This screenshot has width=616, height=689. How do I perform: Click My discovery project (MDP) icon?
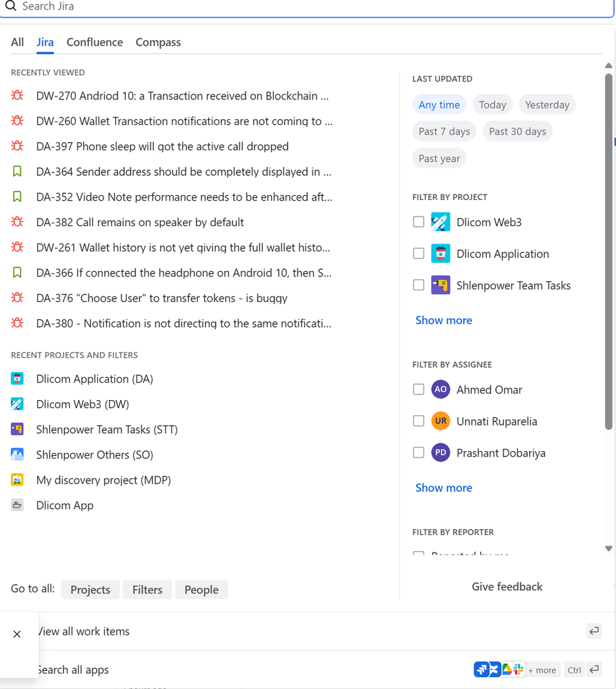point(17,479)
